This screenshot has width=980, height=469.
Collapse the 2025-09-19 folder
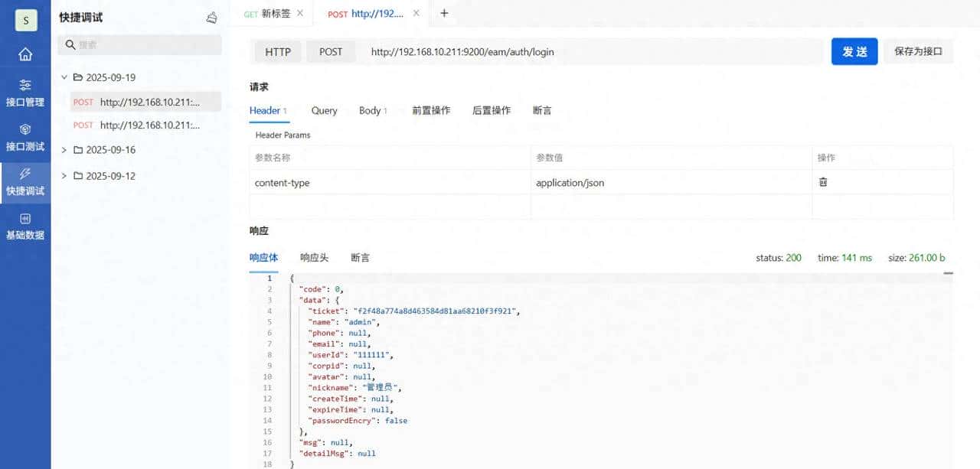coord(64,77)
